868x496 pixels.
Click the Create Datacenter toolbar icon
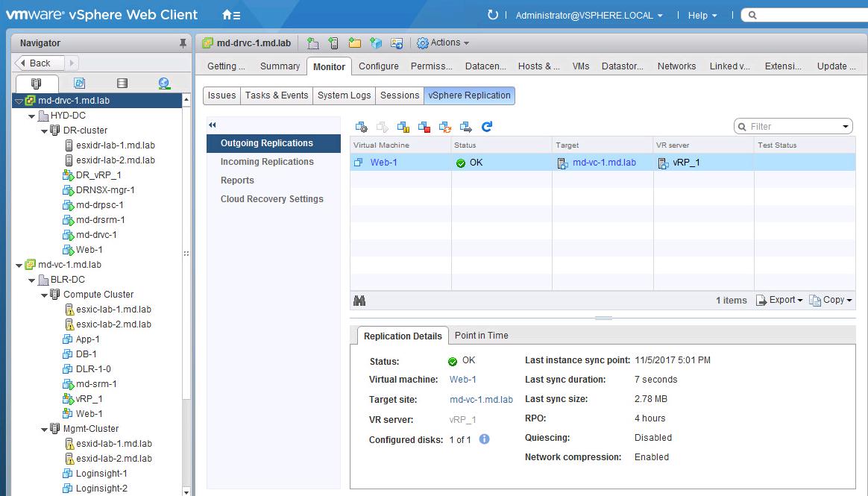coord(312,43)
